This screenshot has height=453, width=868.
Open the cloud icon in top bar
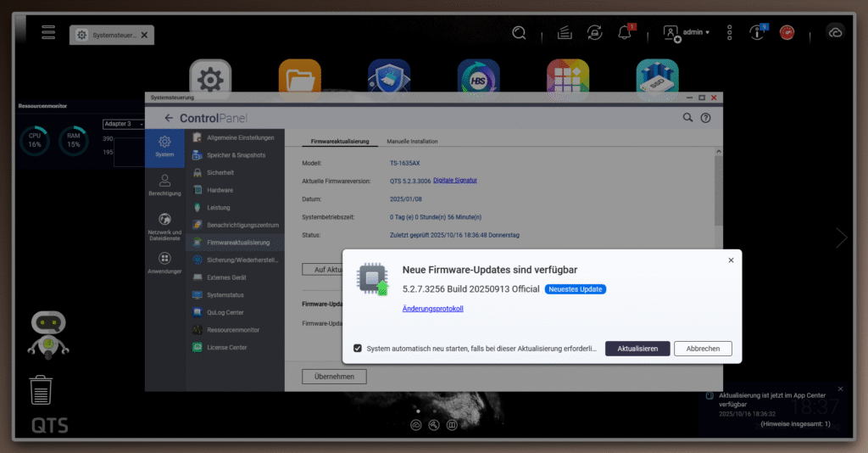tap(835, 32)
